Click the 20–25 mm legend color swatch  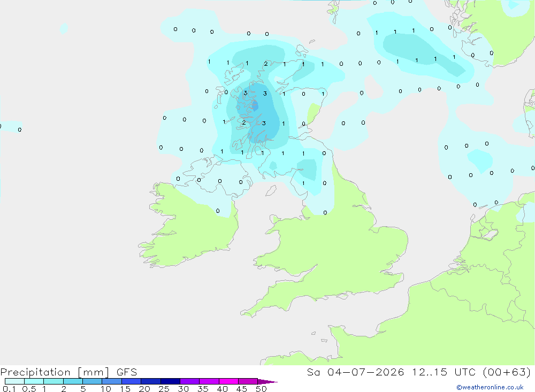151,381
